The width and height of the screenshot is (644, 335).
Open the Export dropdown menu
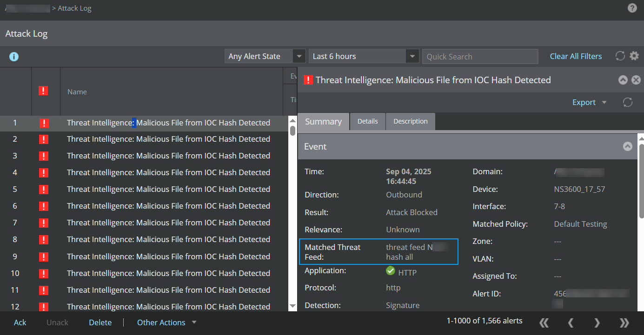[589, 102]
